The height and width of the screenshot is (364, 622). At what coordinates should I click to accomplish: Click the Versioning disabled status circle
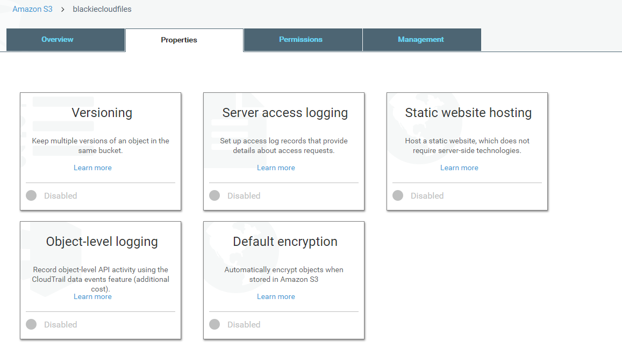pos(31,196)
